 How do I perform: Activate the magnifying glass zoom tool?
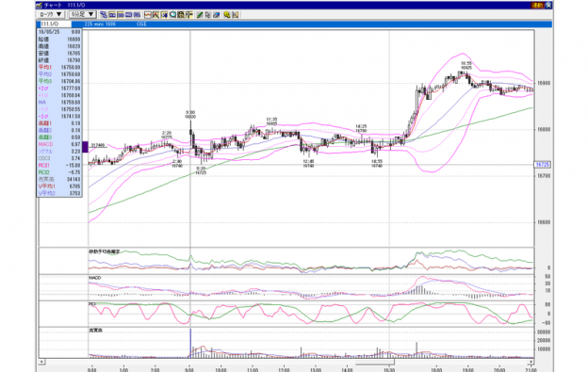coord(172,15)
